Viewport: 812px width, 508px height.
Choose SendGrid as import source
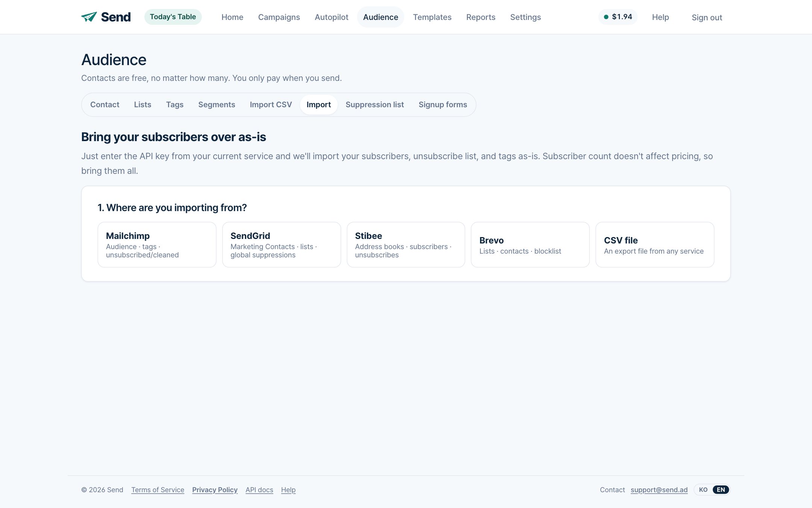click(x=282, y=245)
